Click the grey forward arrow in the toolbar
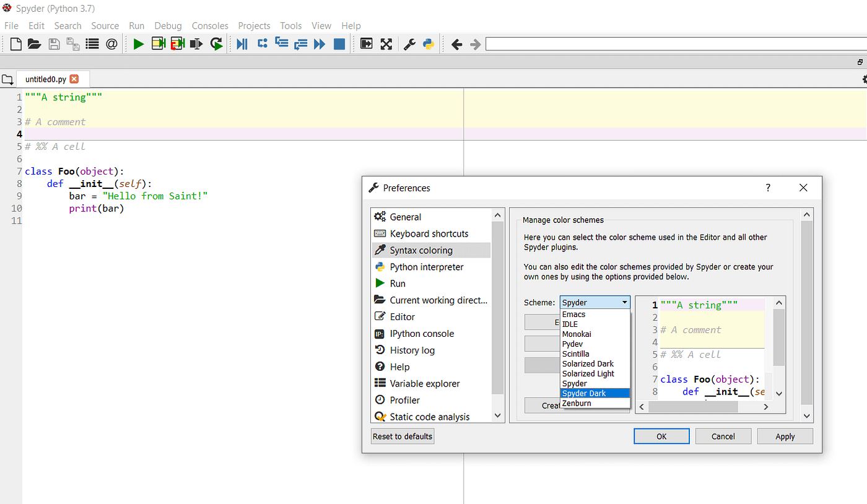The image size is (867, 504). [x=476, y=44]
